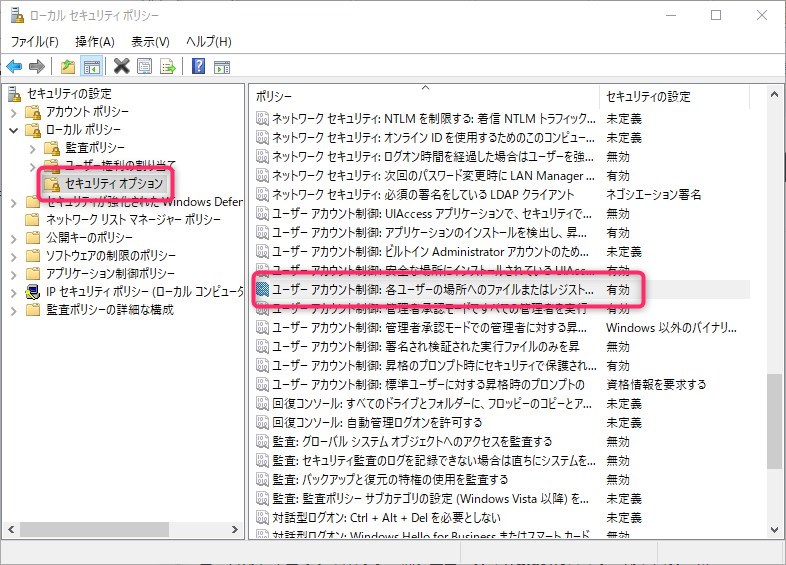The image size is (786, 565).
Task: Open Properties via the toolbar icon
Action: point(144,66)
